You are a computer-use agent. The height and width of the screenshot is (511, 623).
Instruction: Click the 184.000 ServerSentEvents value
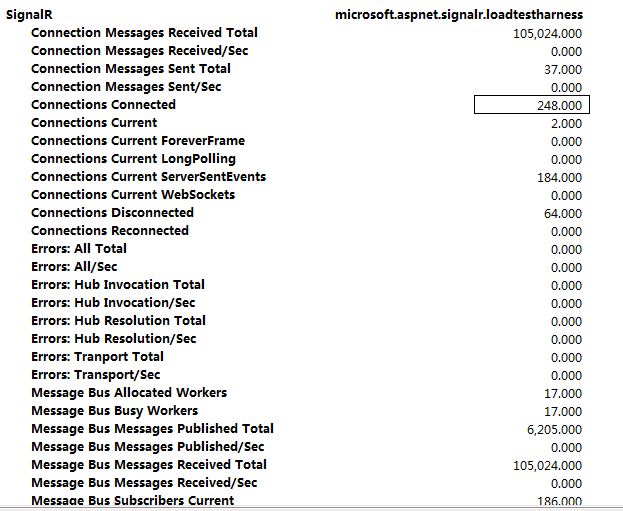pos(559,178)
